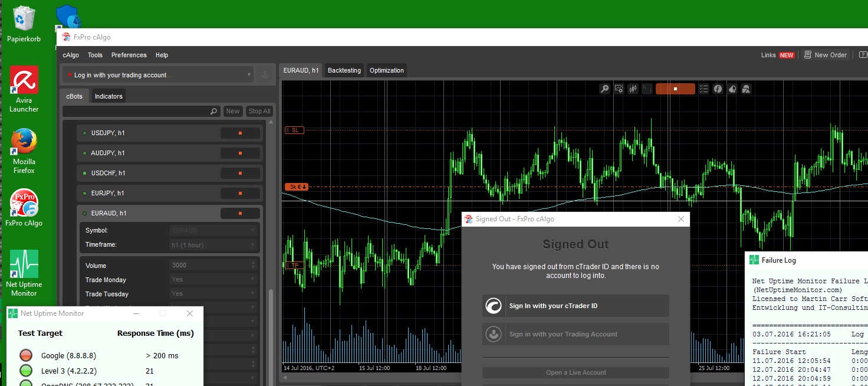Open the Trade Monday Yes dropdown

(x=213, y=280)
